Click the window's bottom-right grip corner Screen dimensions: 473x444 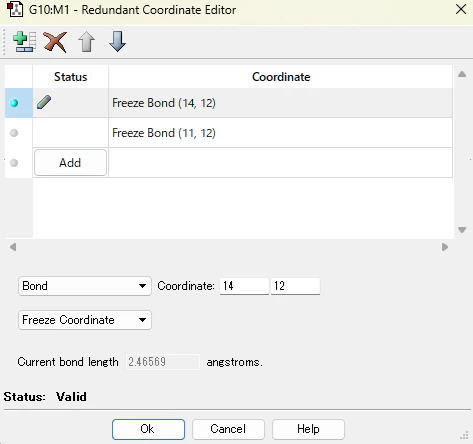(x=464, y=435)
